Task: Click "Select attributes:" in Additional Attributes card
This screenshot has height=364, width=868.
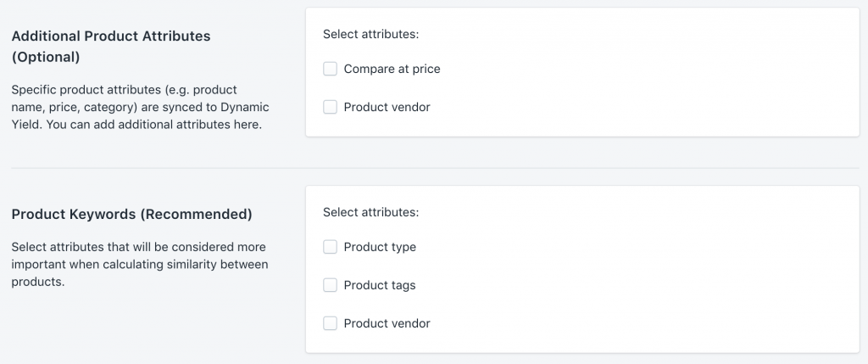Action: (371, 35)
